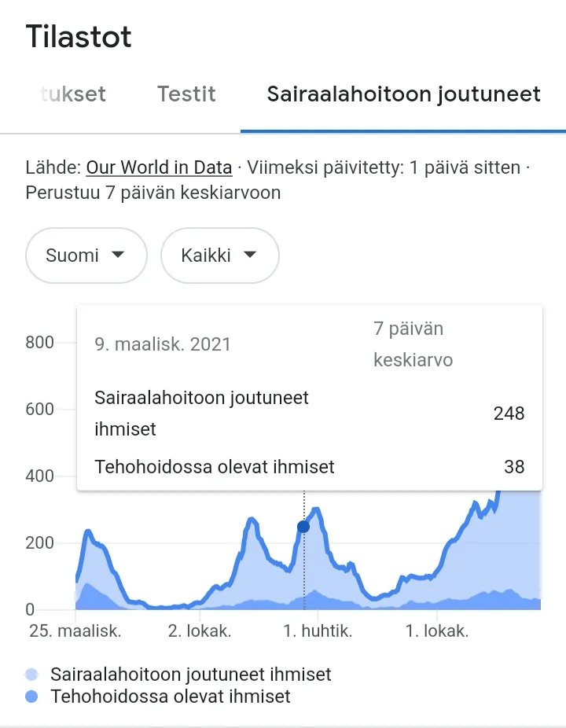The width and height of the screenshot is (566, 728).
Task: Click the highlighted dark blue data point on chart
Action: [x=303, y=527]
